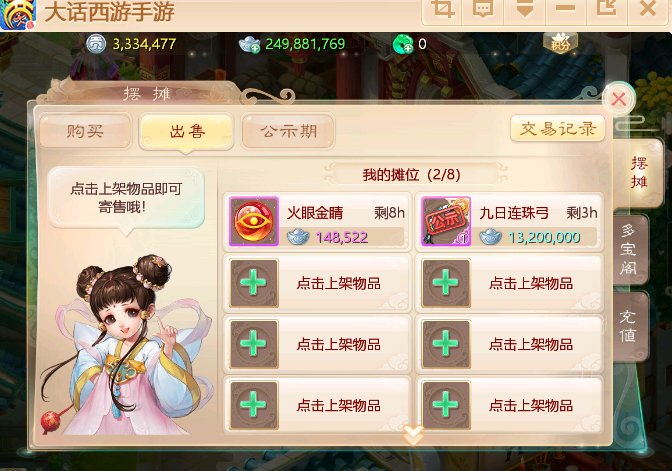Select the 出售 tab

coord(187,131)
